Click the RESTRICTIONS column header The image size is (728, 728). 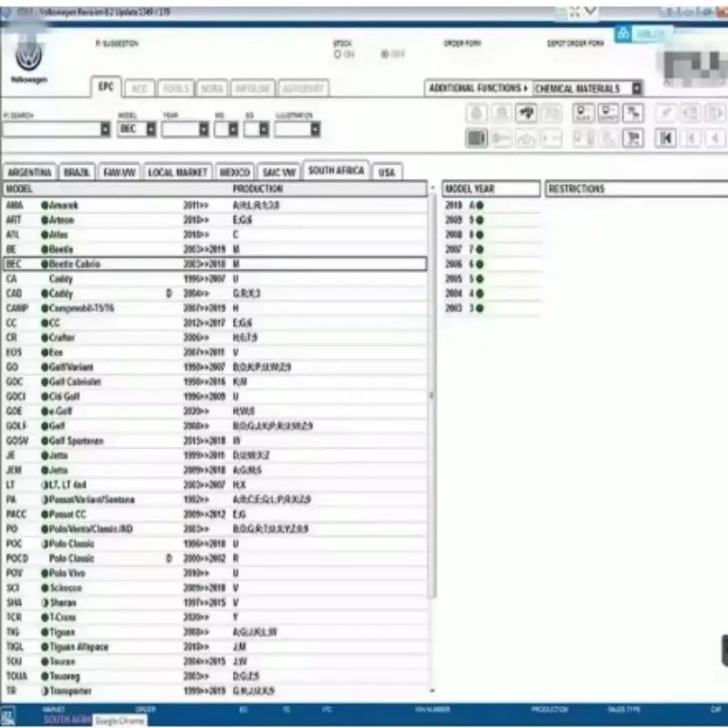click(x=636, y=188)
